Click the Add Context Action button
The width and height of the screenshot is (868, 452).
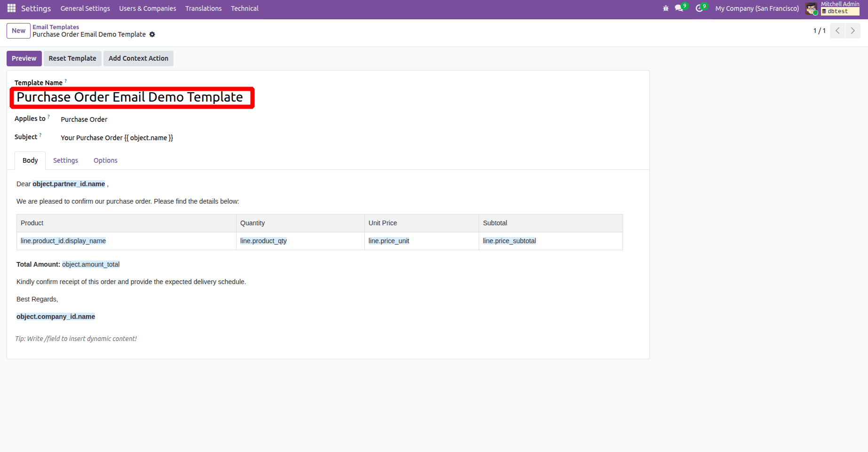point(138,58)
